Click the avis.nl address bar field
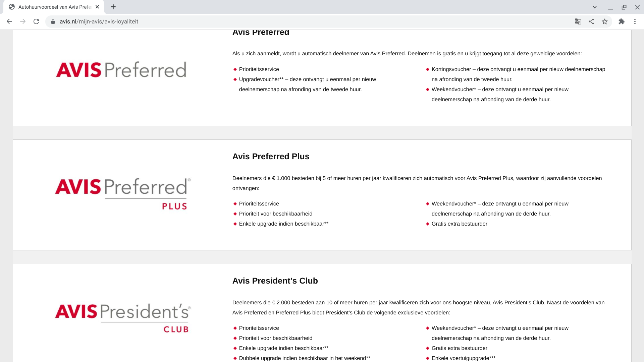The width and height of the screenshot is (644, 362). [302, 21]
